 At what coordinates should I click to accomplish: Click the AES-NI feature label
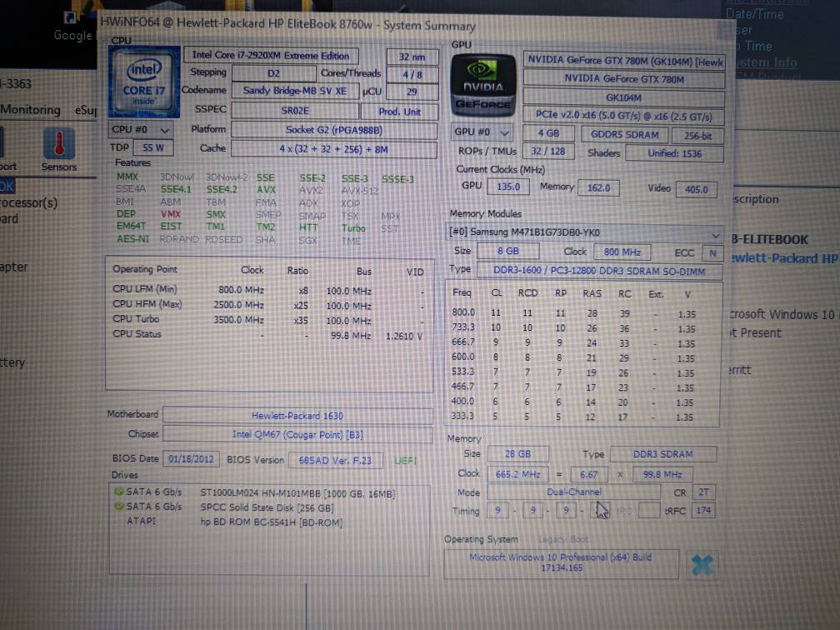pos(132,239)
